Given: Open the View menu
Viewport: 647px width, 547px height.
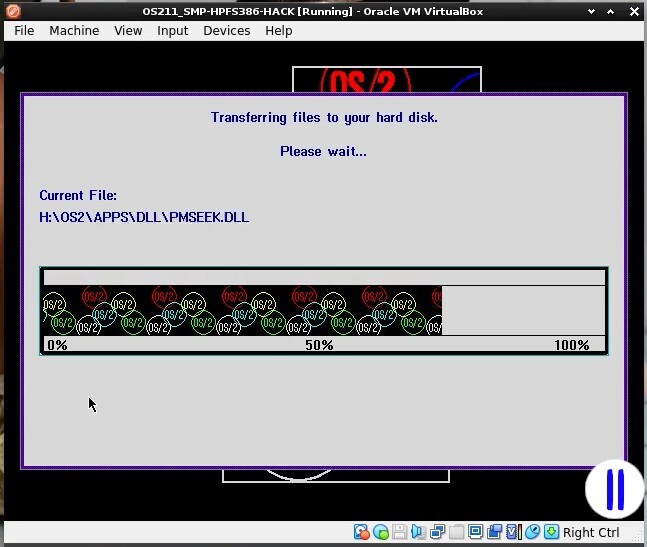Looking at the screenshot, I should (x=128, y=31).
